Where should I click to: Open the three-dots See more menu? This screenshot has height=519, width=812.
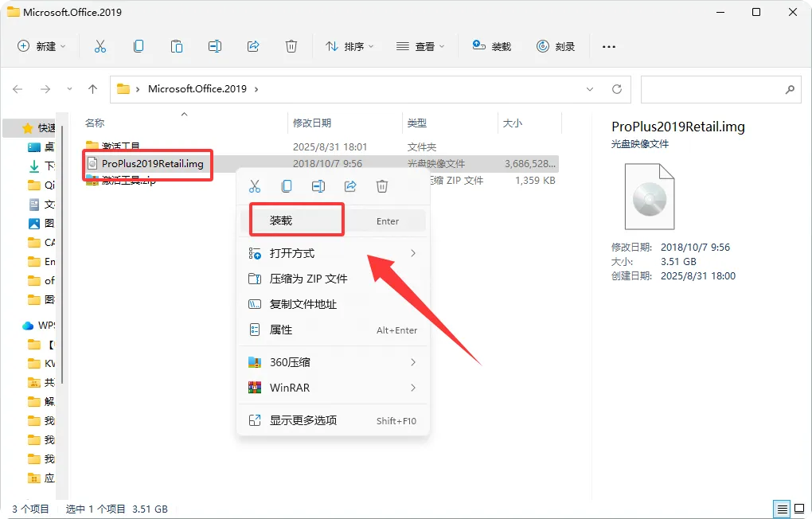(x=609, y=47)
